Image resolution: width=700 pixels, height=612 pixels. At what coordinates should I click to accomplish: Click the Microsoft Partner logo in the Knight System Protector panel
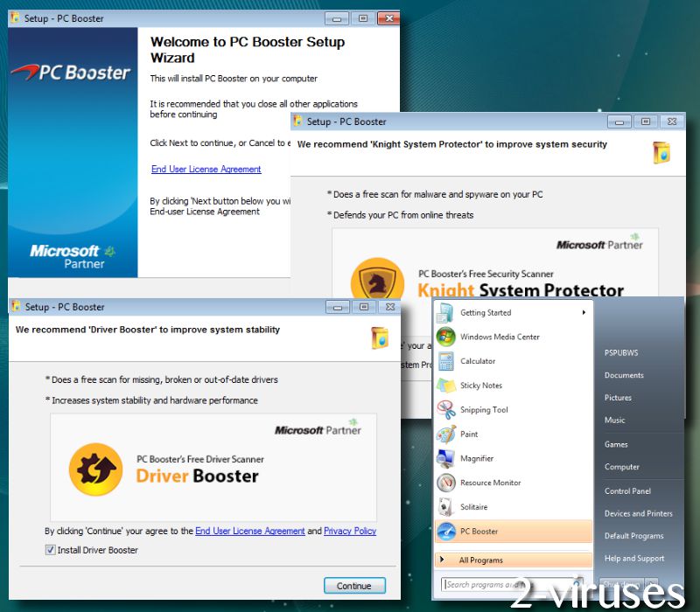[x=599, y=242]
